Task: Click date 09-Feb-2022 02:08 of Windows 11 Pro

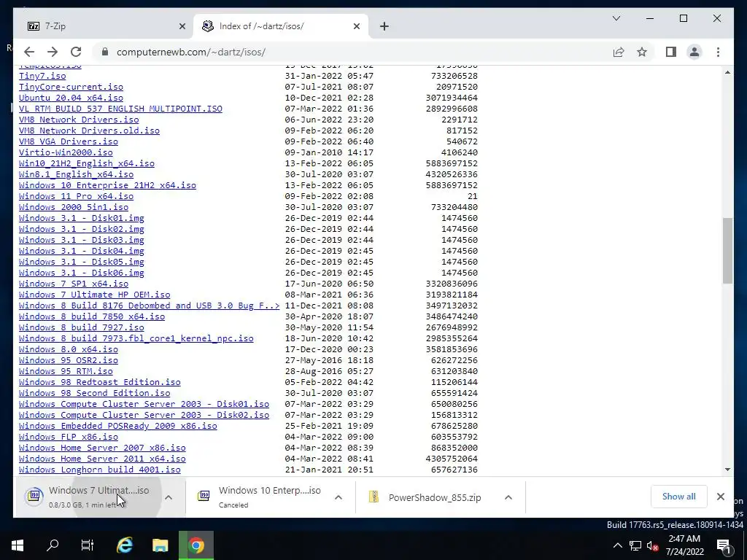Action: 329,196
